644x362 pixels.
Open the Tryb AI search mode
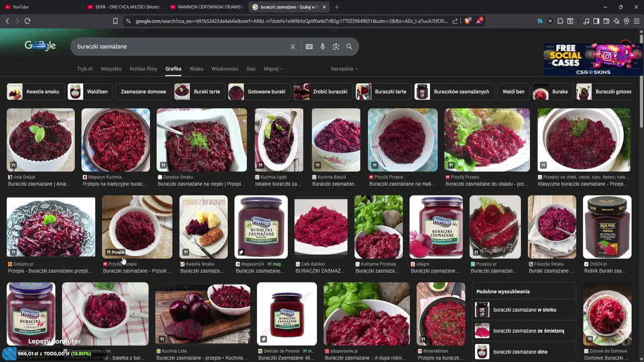point(85,69)
